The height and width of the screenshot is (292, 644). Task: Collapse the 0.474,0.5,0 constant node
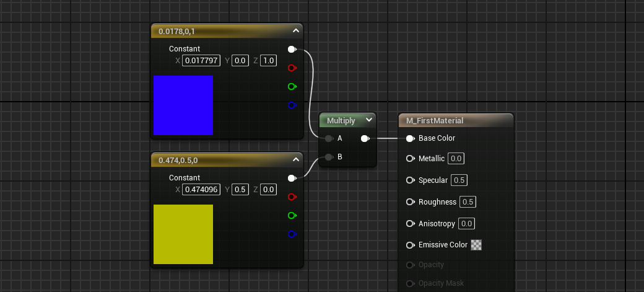point(296,159)
